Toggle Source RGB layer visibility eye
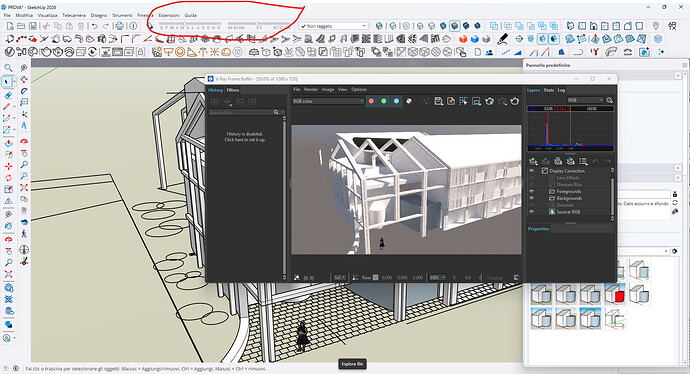The width and height of the screenshot is (690, 374). (x=532, y=212)
